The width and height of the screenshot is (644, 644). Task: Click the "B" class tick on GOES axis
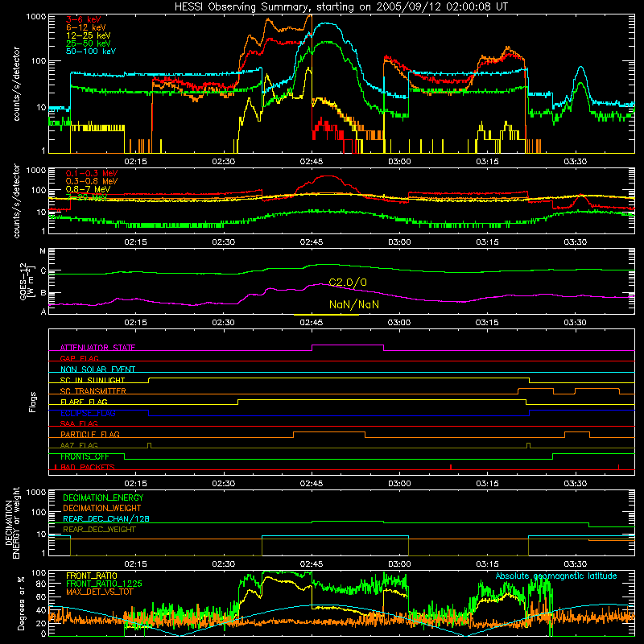(43, 293)
